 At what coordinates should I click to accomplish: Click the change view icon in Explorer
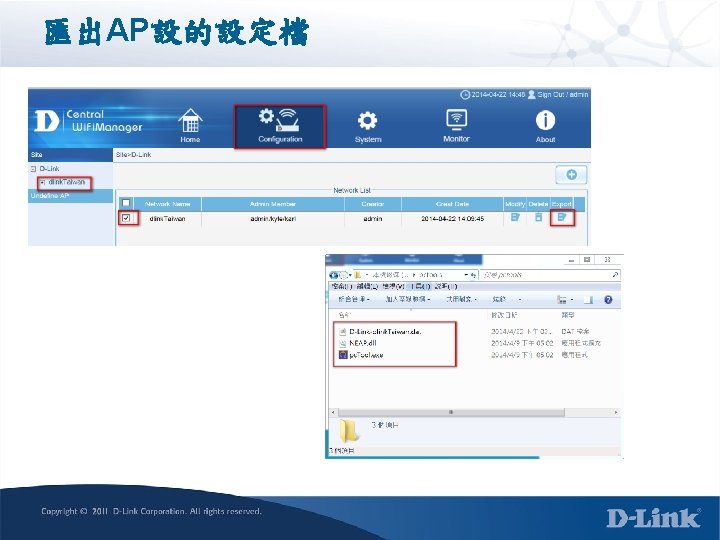[562, 300]
